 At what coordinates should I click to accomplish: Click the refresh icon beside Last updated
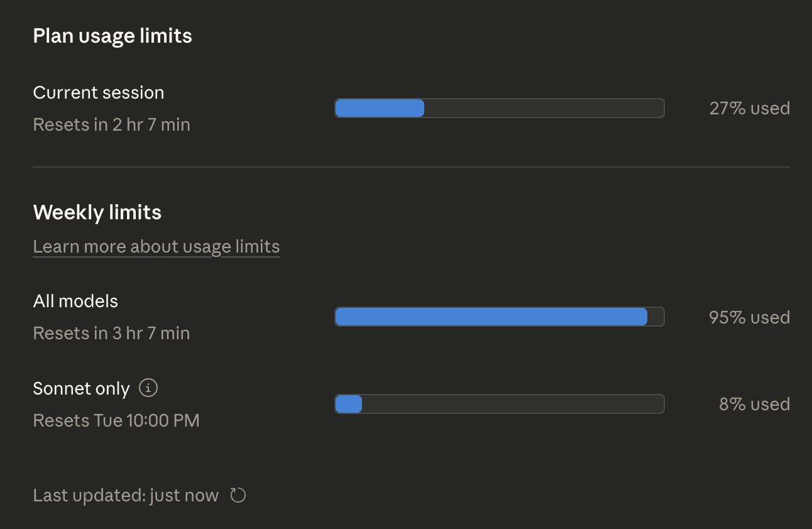[x=238, y=496]
